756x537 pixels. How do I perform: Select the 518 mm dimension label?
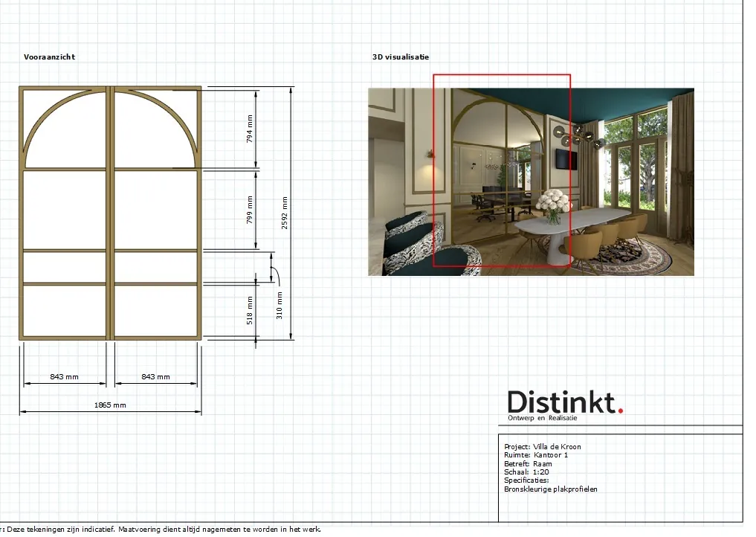(x=249, y=310)
